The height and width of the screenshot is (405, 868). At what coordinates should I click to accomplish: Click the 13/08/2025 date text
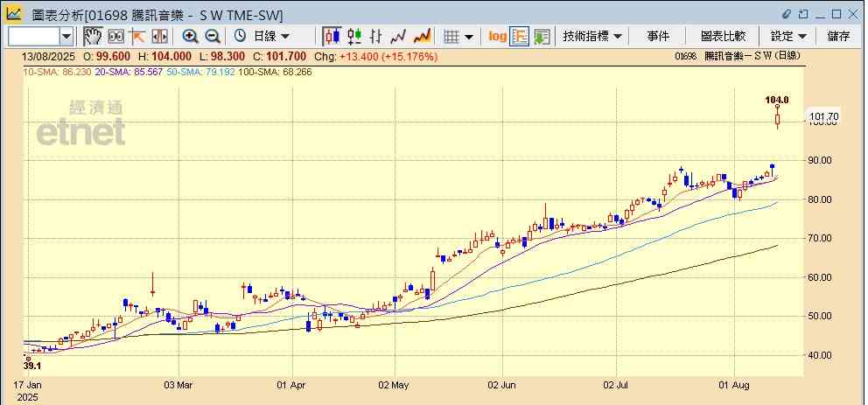pyautogui.click(x=47, y=57)
